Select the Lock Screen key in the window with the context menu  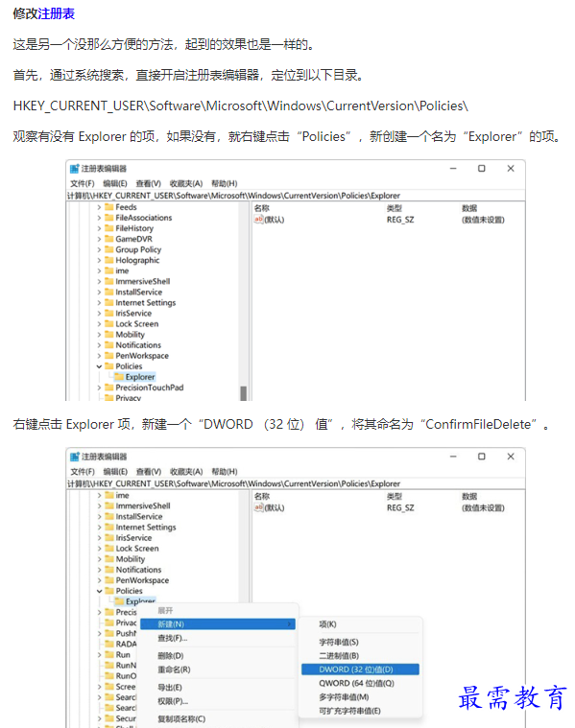(137, 549)
